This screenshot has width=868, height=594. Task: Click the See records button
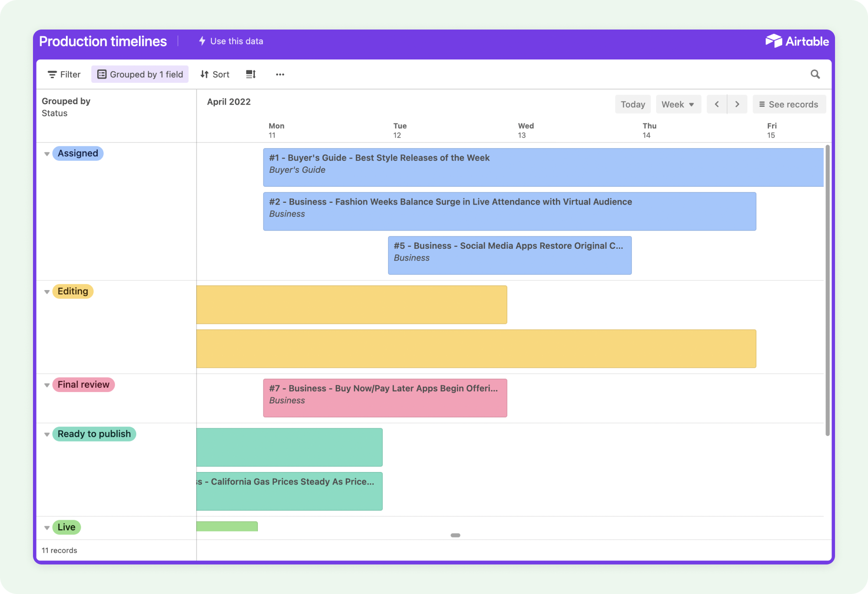point(789,104)
